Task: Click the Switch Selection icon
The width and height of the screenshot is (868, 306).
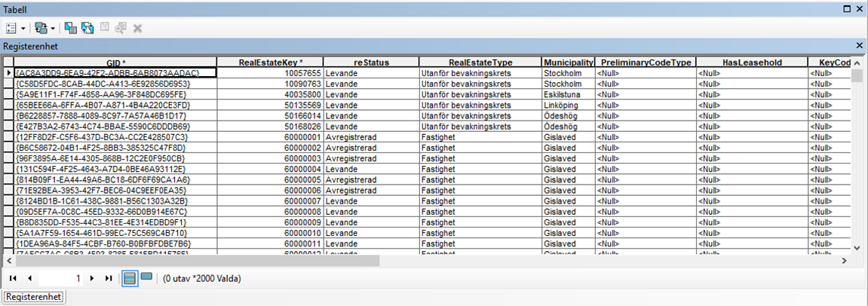Action: tap(87, 28)
